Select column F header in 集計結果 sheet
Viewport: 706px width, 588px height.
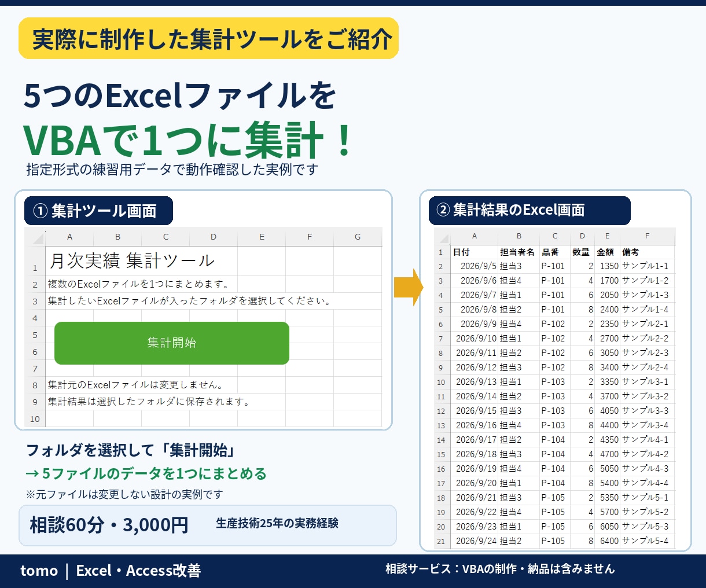pyautogui.click(x=647, y=236)
